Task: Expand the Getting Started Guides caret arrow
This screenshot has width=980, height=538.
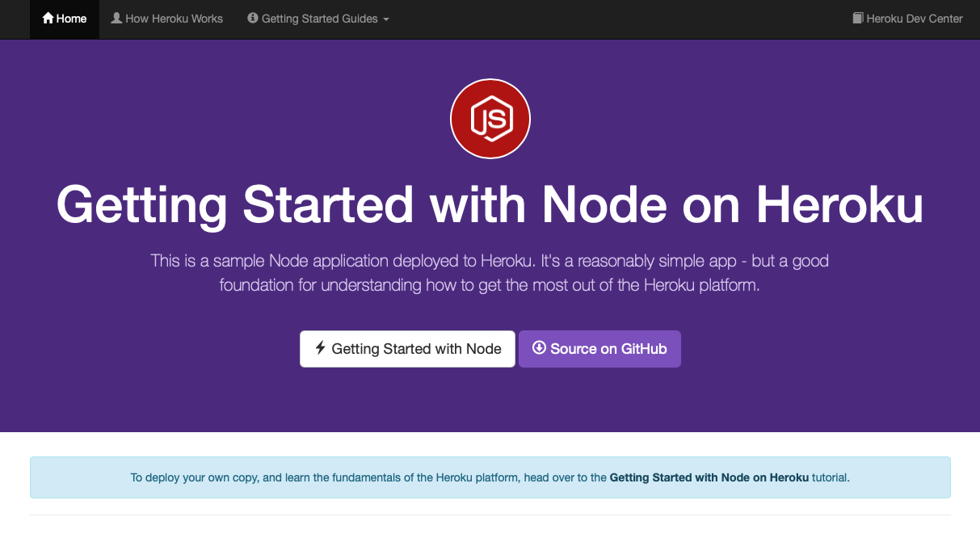Action: [386, 19]
